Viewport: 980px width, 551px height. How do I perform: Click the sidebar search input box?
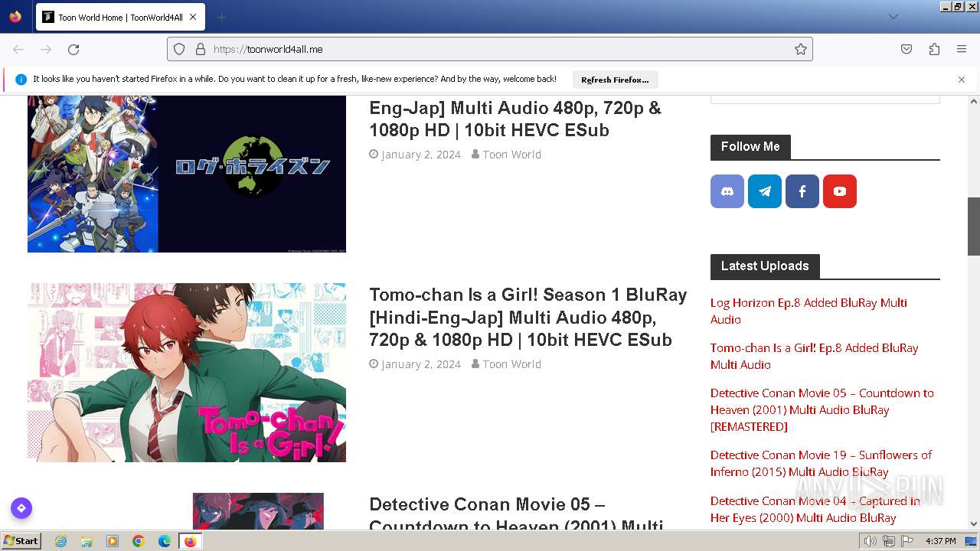825,99
